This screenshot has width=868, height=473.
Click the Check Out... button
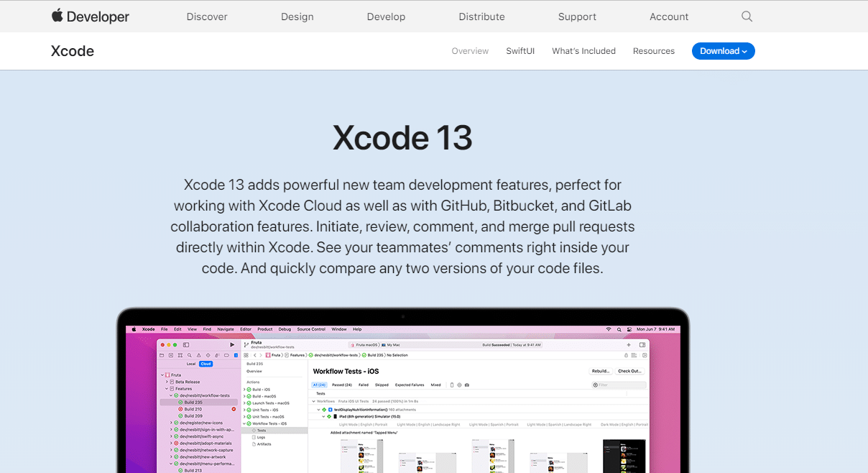pos(629,371)
